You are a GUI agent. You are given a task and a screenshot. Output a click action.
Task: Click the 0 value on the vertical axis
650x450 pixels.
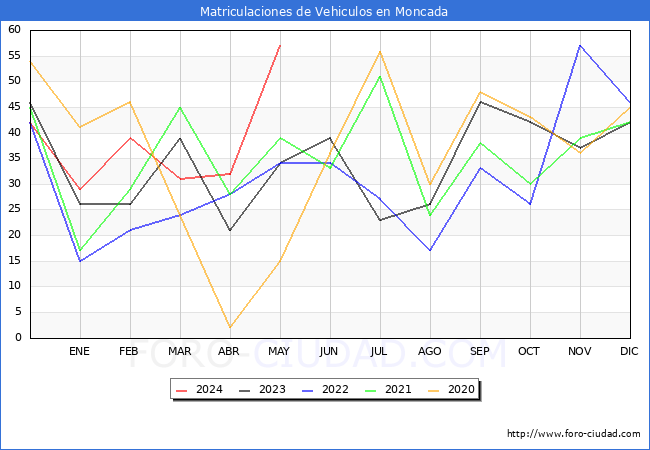point(18,337)
